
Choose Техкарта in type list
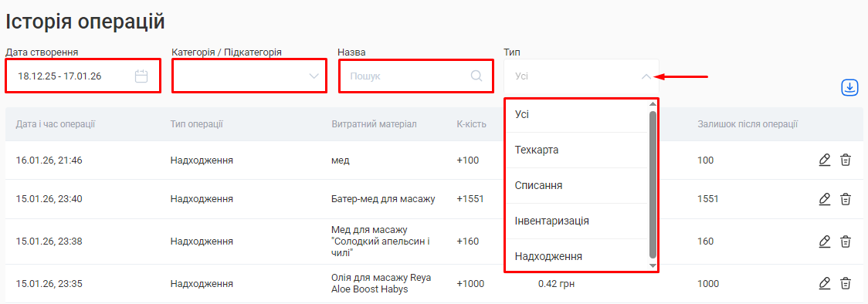click(x=576, y=150)
